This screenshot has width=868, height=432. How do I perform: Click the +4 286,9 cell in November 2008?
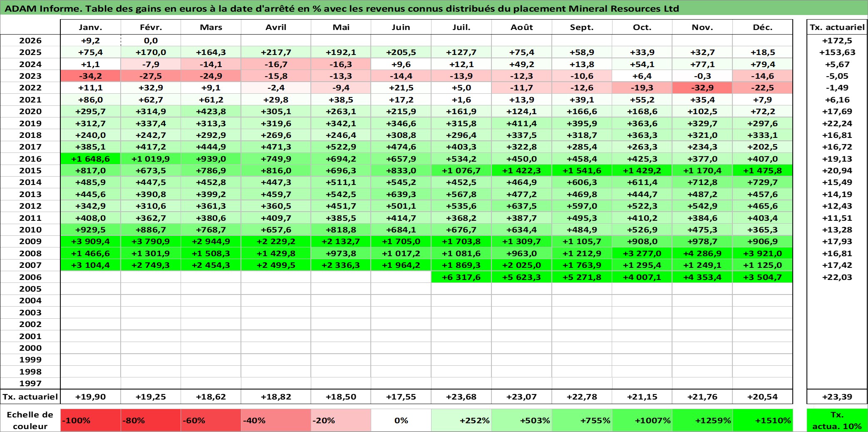click(702, 253)
